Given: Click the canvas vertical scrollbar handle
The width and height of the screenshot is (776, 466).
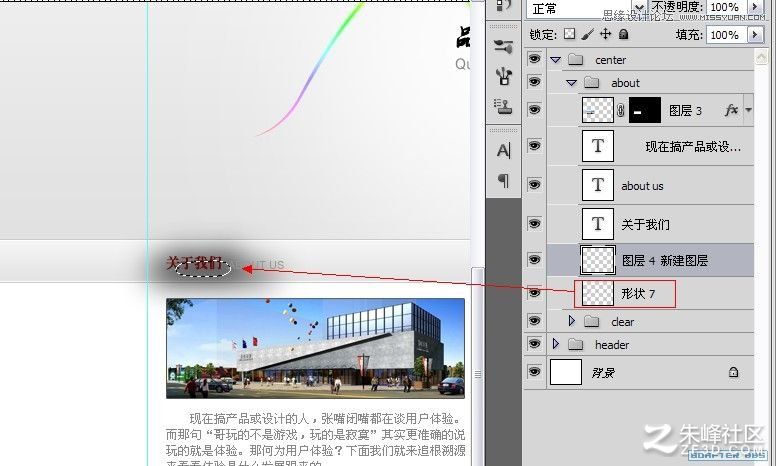Looking at the screenshot, I should 478,374.
